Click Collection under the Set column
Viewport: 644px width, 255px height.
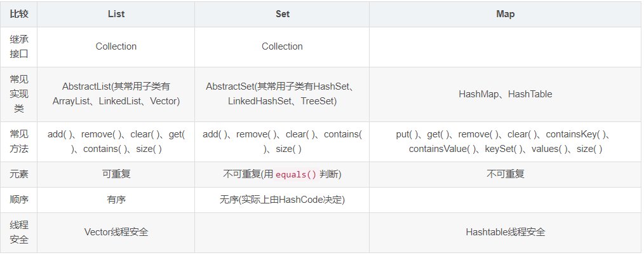pyautogui.click(x=282, y=46)
